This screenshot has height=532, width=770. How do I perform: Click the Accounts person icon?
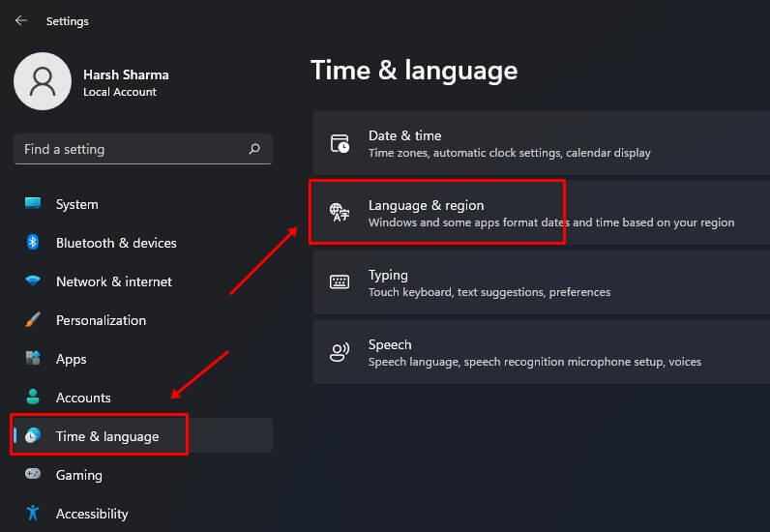coord(33,397)
